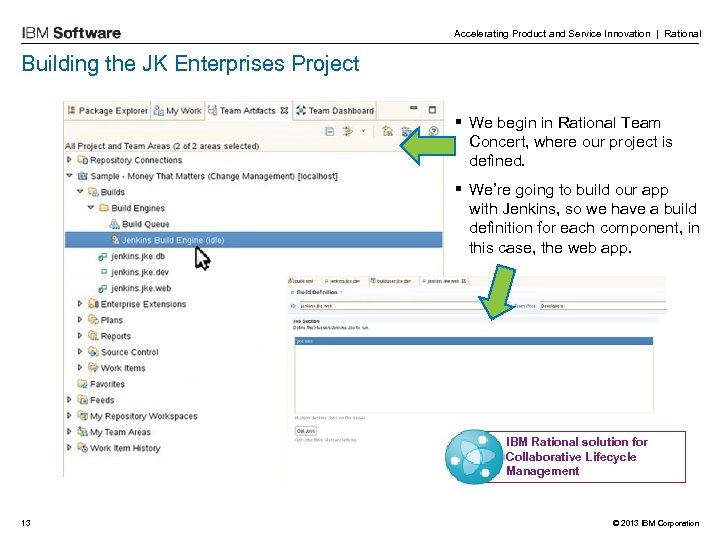720x540 pixels.
Task: Click the Repository Connections icon
Action: point(83,160)
